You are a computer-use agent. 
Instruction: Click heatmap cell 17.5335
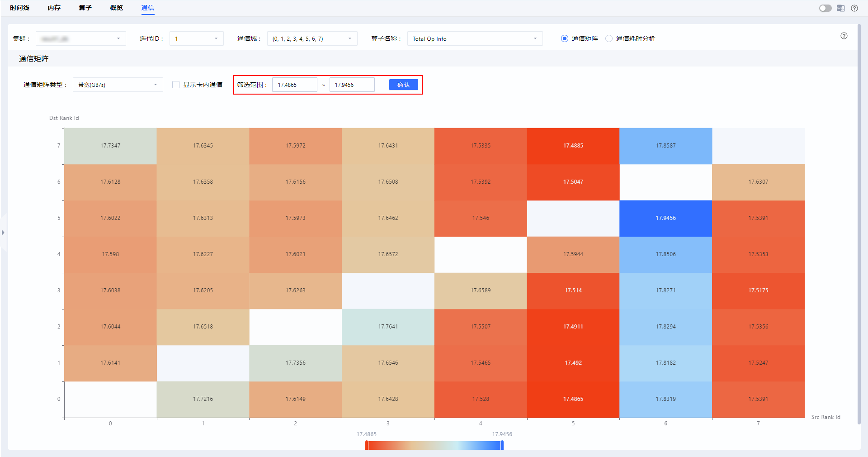(x=481, y=146)
